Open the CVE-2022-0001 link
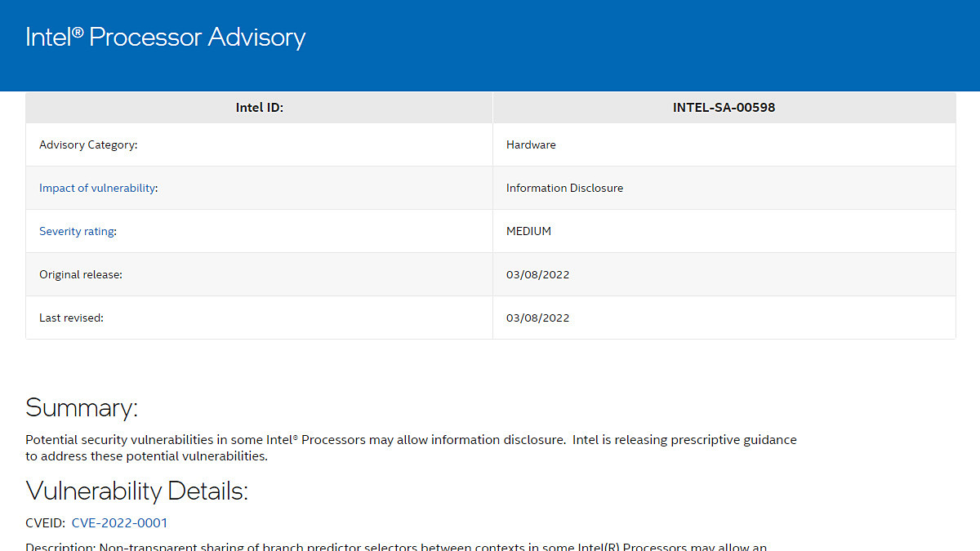The image size is (980, 551). pos(119,522)
